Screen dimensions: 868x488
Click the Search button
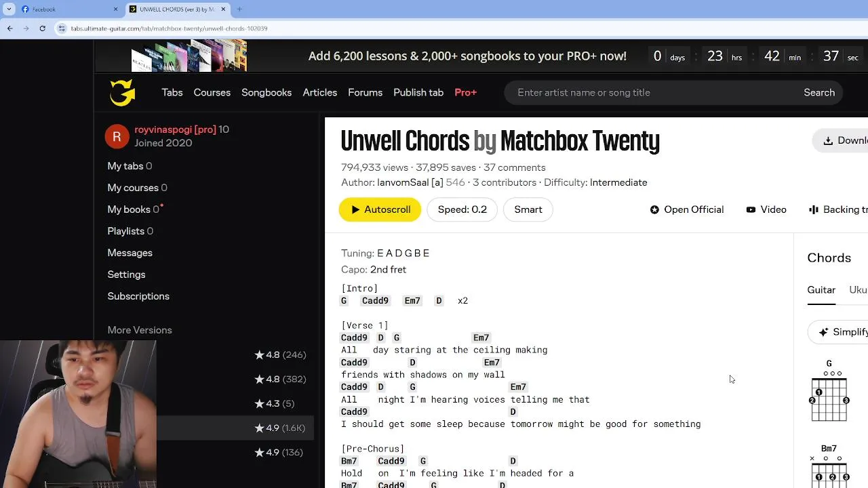tap(819, 93)
